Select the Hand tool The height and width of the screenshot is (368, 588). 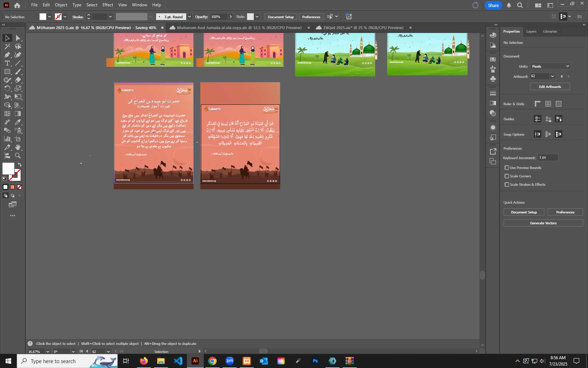(18, 147)
